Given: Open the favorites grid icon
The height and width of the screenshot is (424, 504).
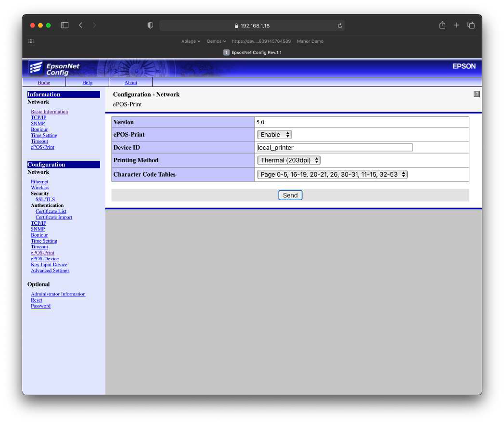Looking at the screenshot, I should tap(31, 41).
